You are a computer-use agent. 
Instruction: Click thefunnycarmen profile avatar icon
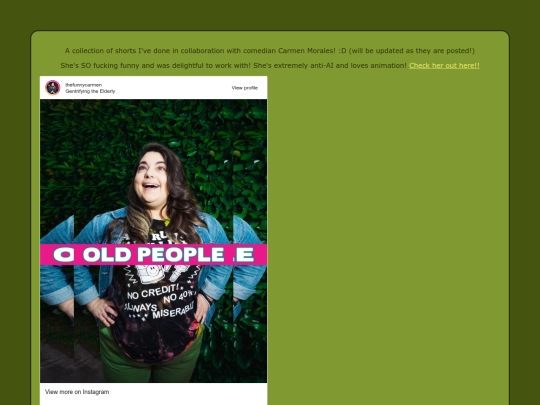point(53,87)
